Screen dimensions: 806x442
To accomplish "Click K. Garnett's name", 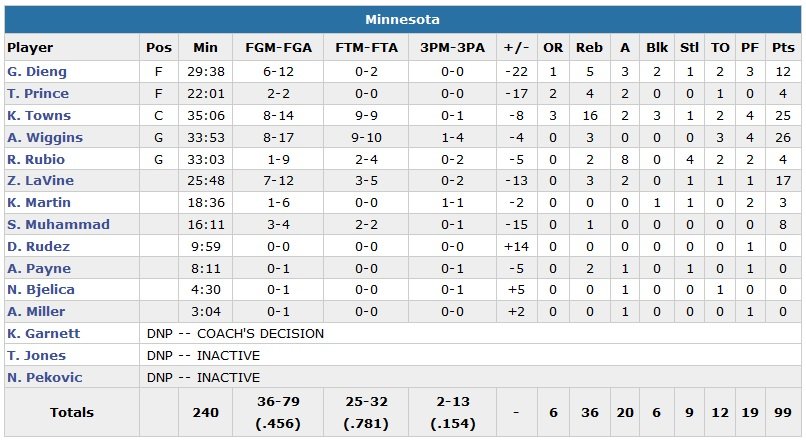I will click(x=43, y=333).
